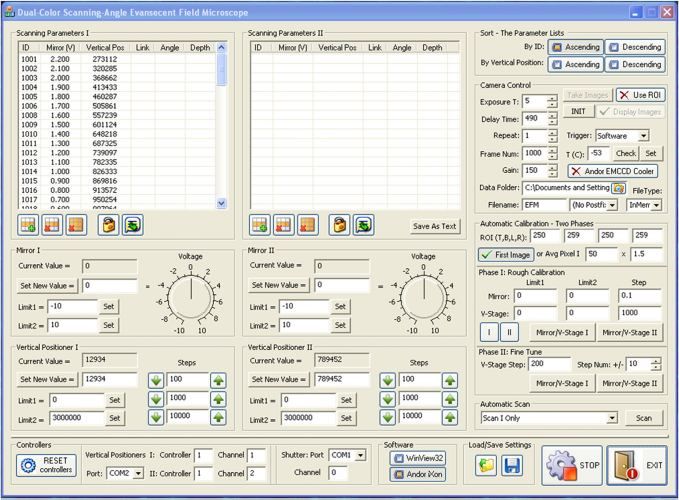Screen dimensions: 679x500
Task: Click the lock icon under Scanning Parameters II
Action: [340, 225]
